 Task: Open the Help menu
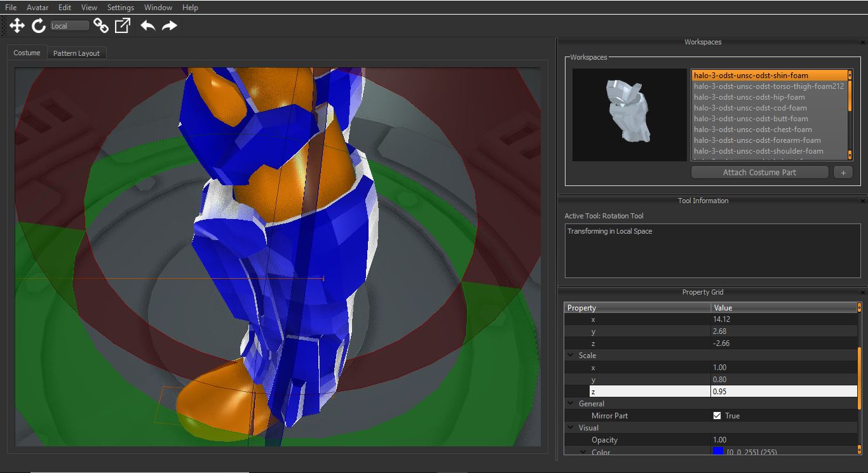[x=190, y=8]
